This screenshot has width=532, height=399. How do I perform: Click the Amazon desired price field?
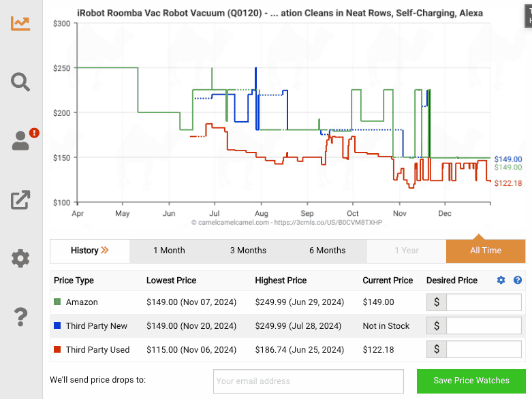coord(484,302)
